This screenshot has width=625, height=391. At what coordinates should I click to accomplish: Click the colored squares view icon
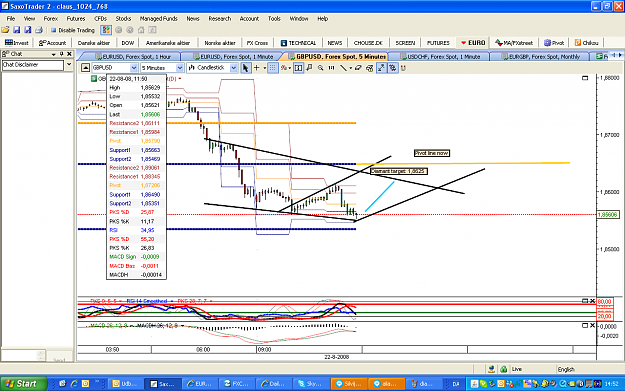point(106,30)
